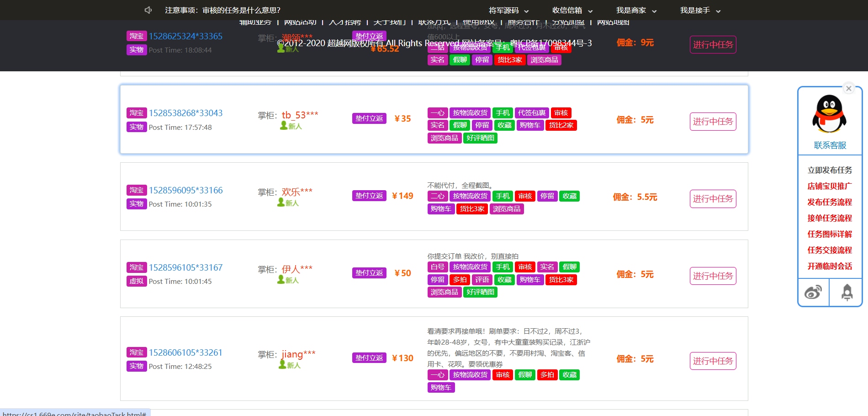Click 垫付立返 tag on the ¥149 task
The width and height of the screenshot is (868, 416).
point(369,196)
